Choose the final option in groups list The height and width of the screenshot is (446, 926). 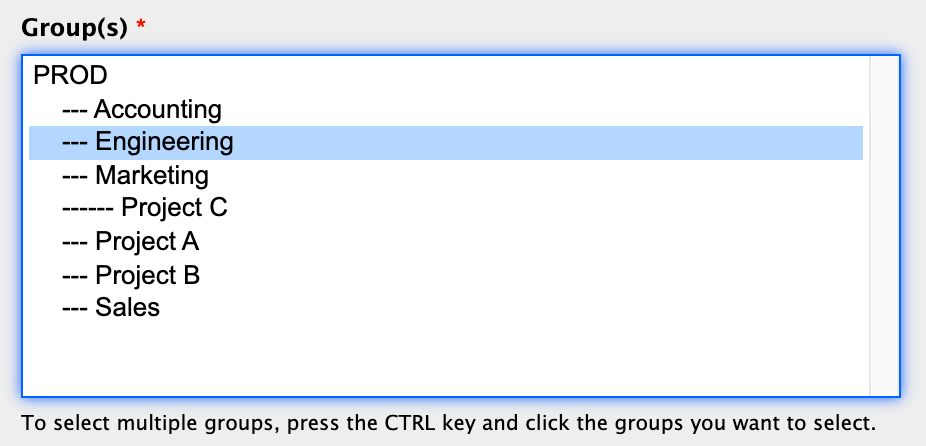click(x=446, y=308)
